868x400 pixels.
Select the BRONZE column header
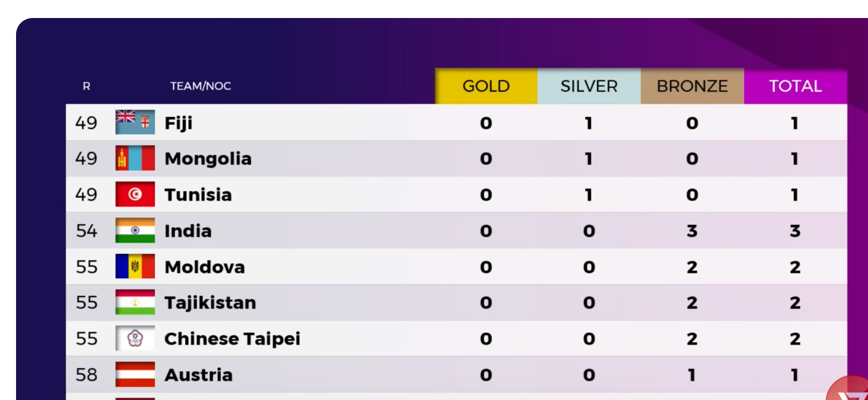point(692,86)
